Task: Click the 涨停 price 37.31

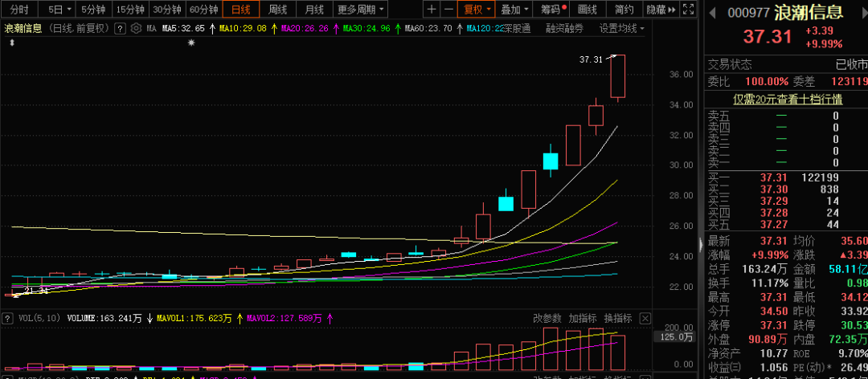Action: [773, 324]
